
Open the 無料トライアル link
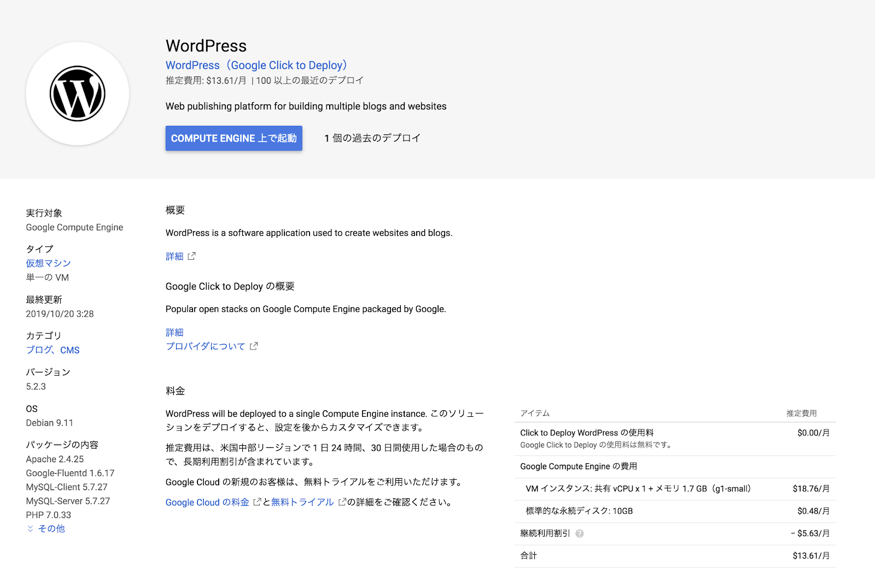coord(302,502)
